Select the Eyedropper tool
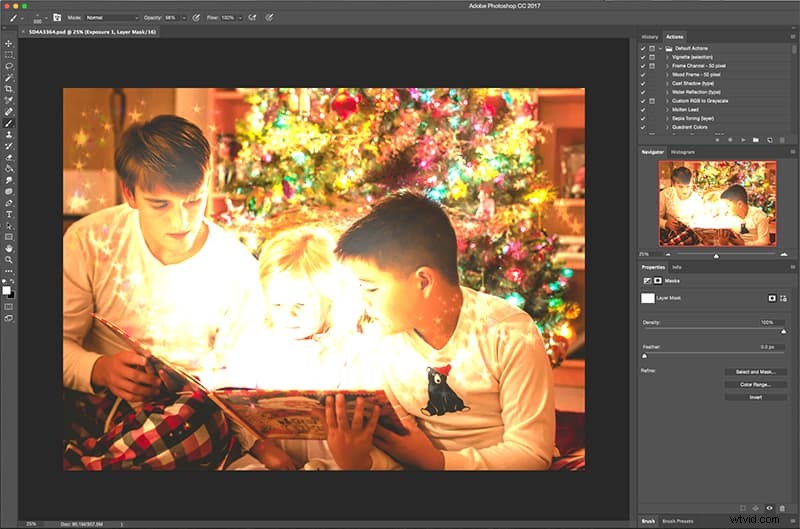Viewport: 800px width, 529px height. tap(9, 100)
